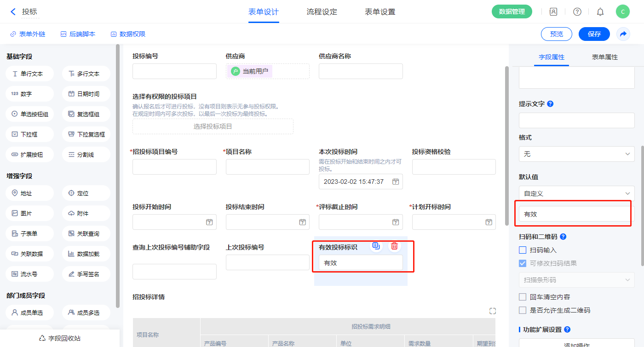Open the calendar icon in 本次投标时间 field
This screenshot has height=347, width=644.
(395, 182)
